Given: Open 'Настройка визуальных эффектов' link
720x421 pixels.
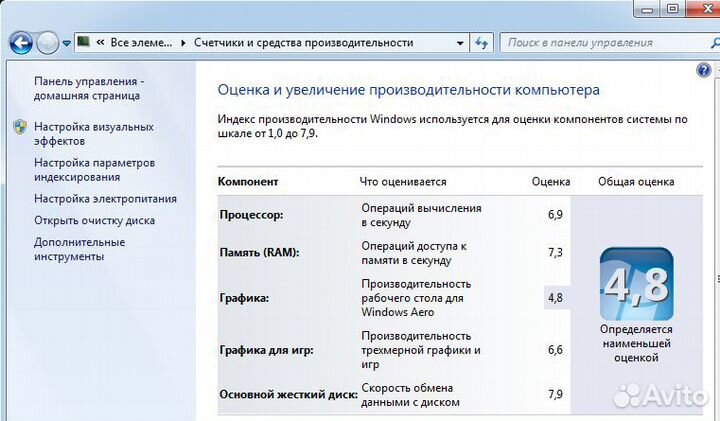Looking at the screenshot, I should [94, 134].
